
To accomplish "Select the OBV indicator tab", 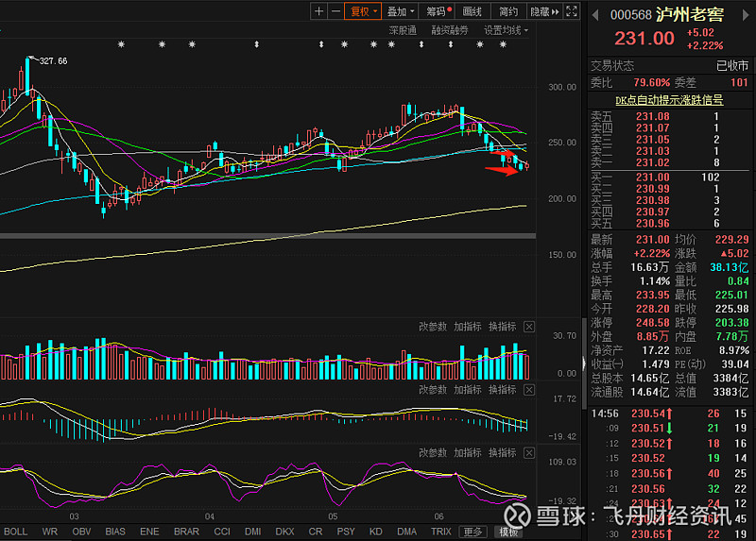I will [x=81, y=532].
